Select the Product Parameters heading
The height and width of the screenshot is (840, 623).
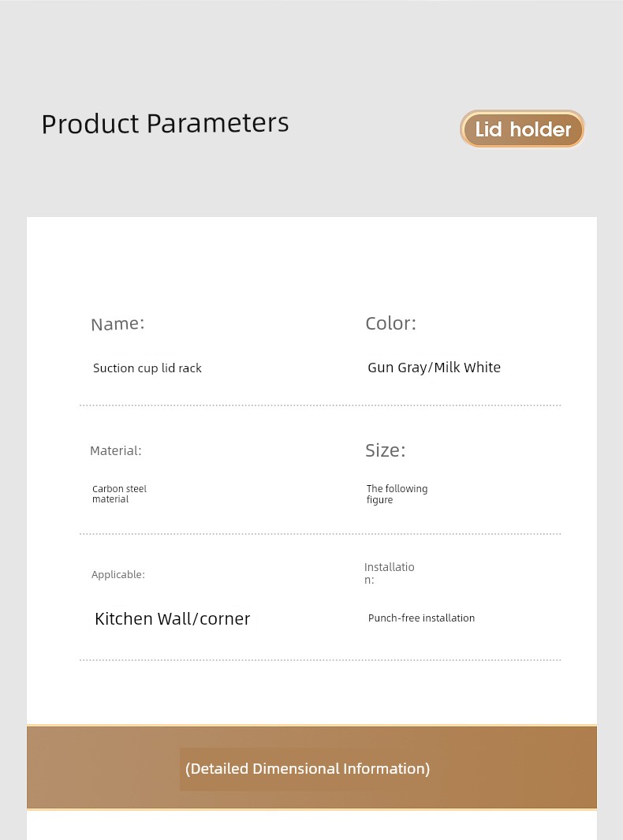coord(165,124)
